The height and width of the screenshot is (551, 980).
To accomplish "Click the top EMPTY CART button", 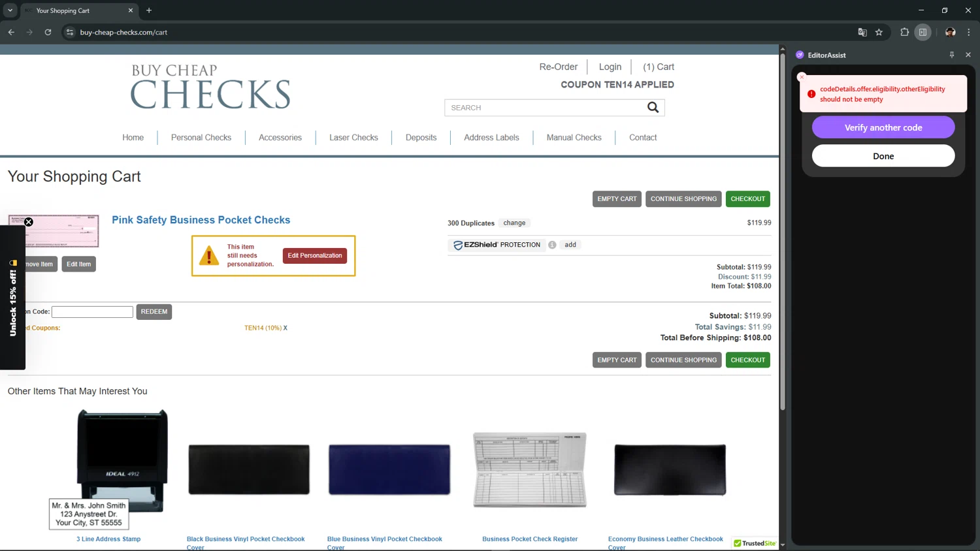I will click(x=617, y=199).
